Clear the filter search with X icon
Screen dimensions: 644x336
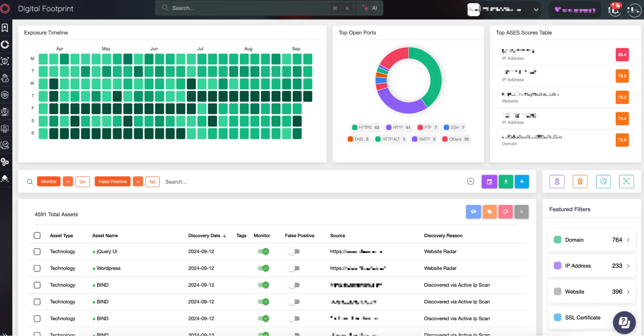pos(471,182)
